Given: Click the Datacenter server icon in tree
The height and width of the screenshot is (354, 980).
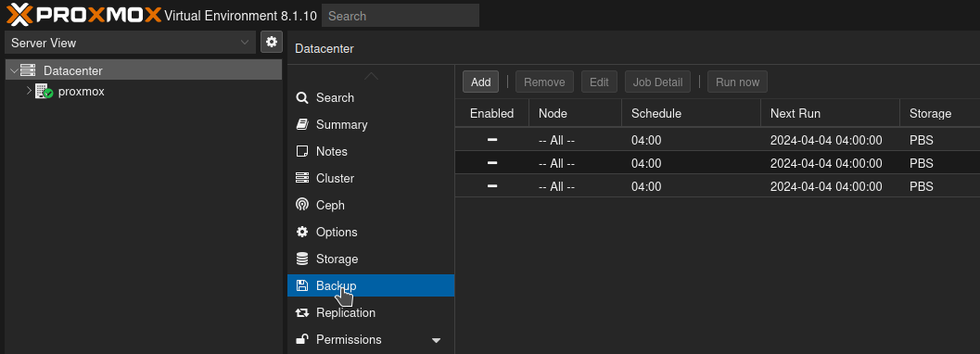Looking at the screenshot, I should [x=28, y=70].
